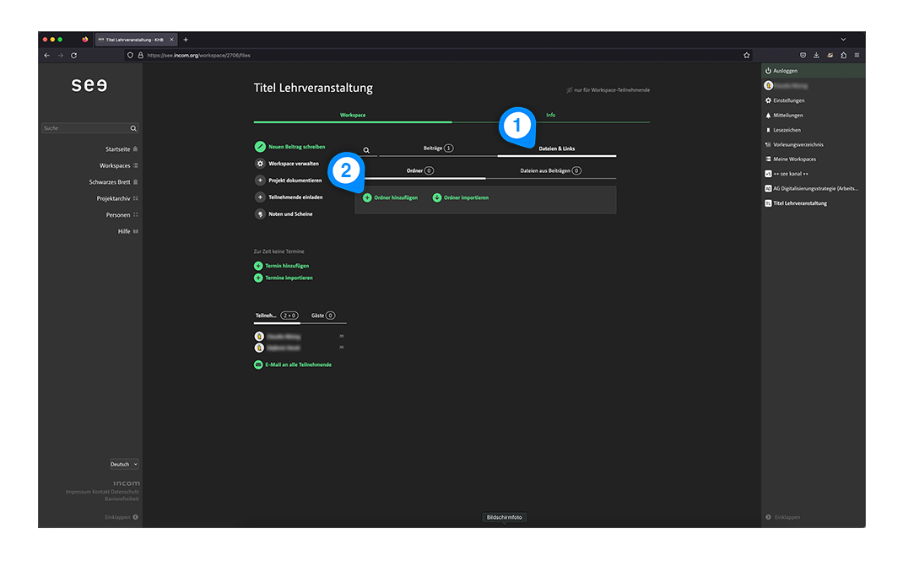Click the green pencil Neuen Beitrag schreiben icon
Image resolution: width=903 pixels, height=588 pixels.
(x=260, y=147)
